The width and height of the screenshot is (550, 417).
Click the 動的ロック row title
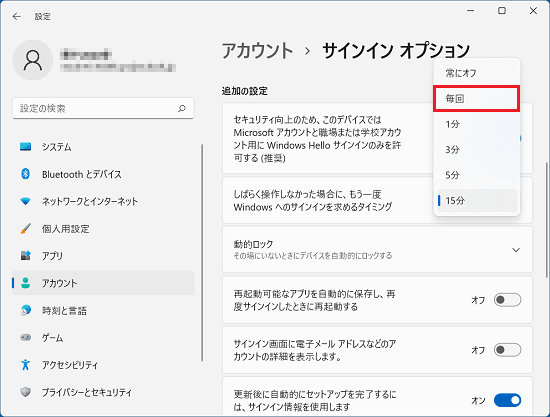[253, 244]
